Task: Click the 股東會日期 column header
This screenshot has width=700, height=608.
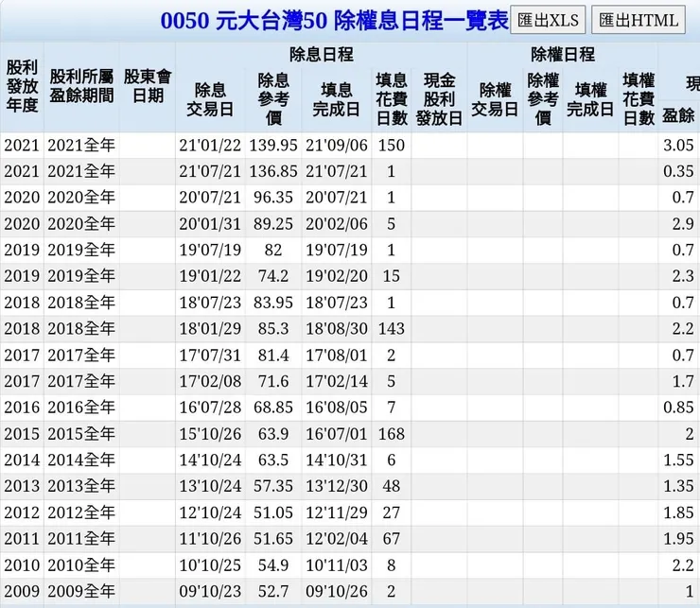Action: click(x=148, y=86)
